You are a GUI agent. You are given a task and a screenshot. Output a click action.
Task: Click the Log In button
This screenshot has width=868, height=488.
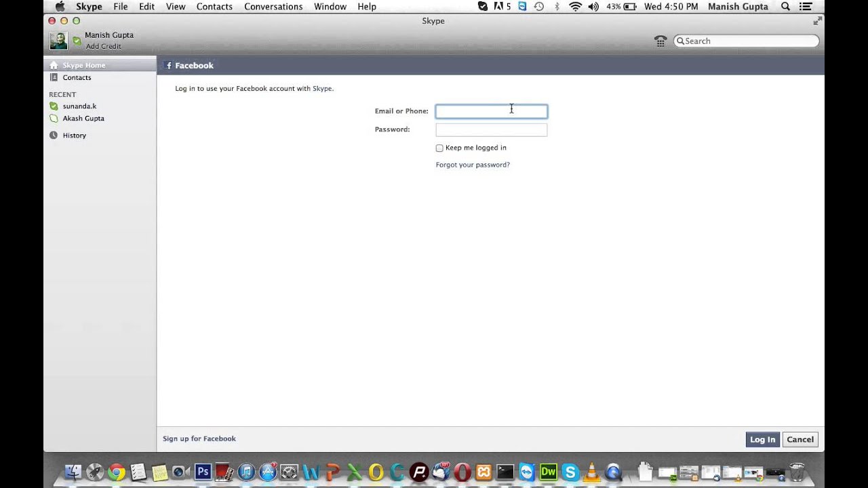click(x=762, y=439)
